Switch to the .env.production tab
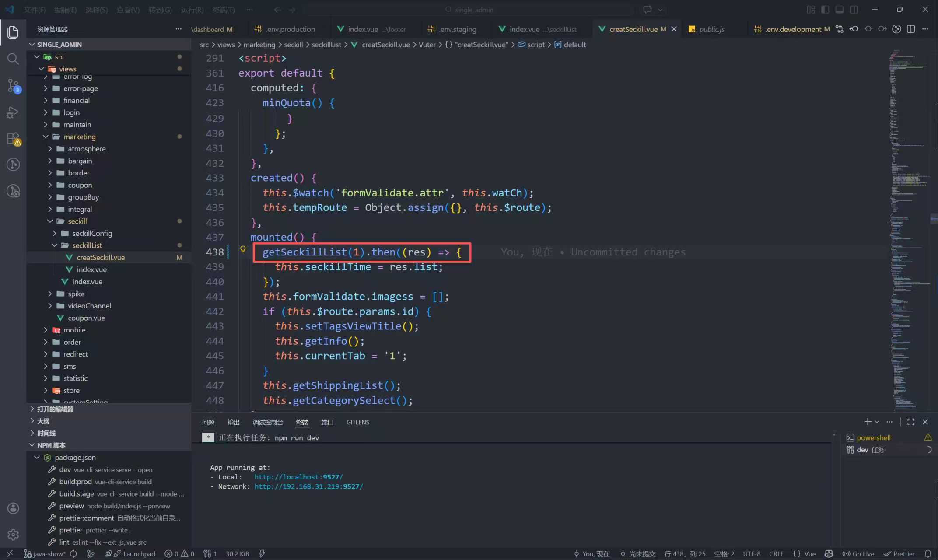Image resolution: width=938 pixels, height=560 pixels. click(290, 29)
